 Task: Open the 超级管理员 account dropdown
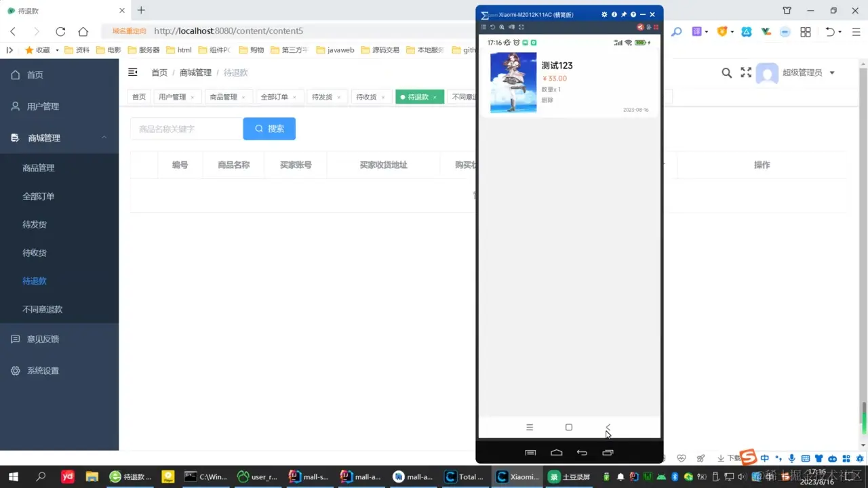[x=808, y=73]
